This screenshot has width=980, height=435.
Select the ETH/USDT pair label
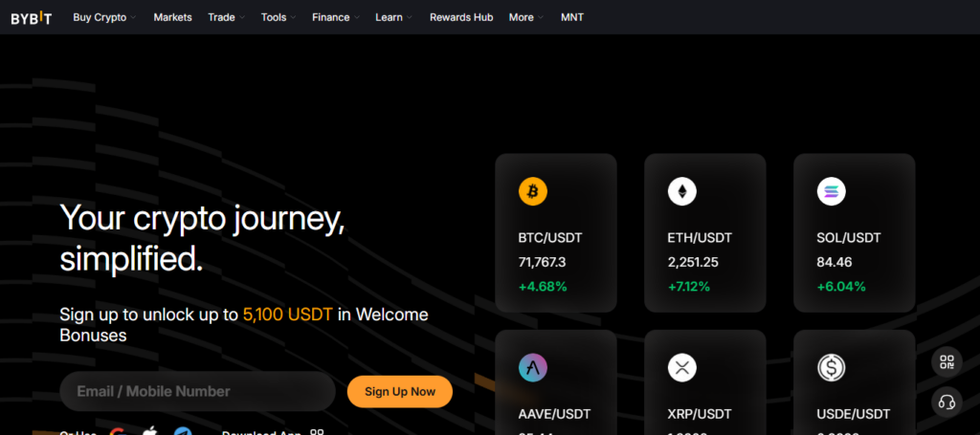[700, 238]
